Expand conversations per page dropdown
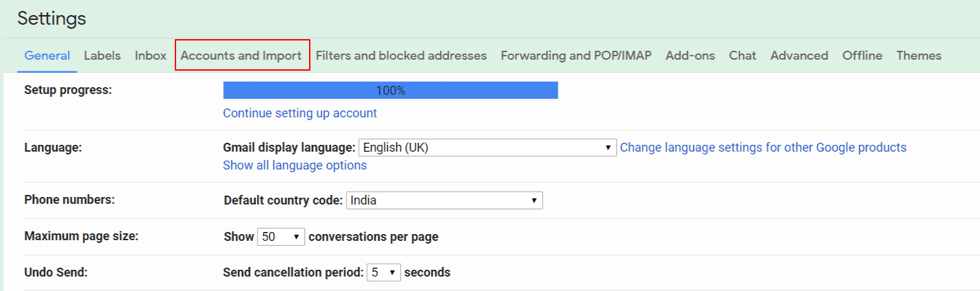Image resolution: width=980 pixels, height=291 pixels. [281, 237]
